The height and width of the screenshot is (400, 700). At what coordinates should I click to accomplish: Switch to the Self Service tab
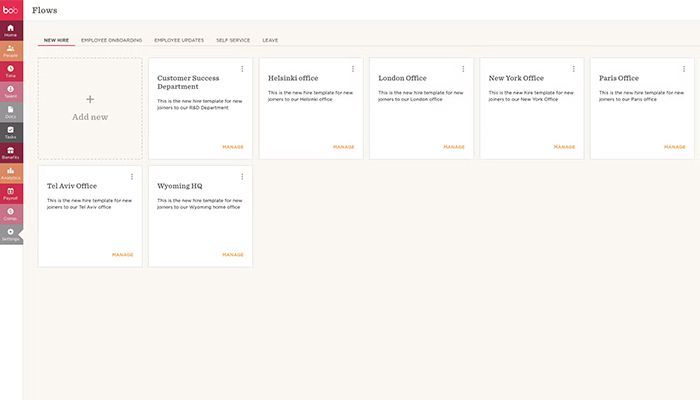point(233,40)
